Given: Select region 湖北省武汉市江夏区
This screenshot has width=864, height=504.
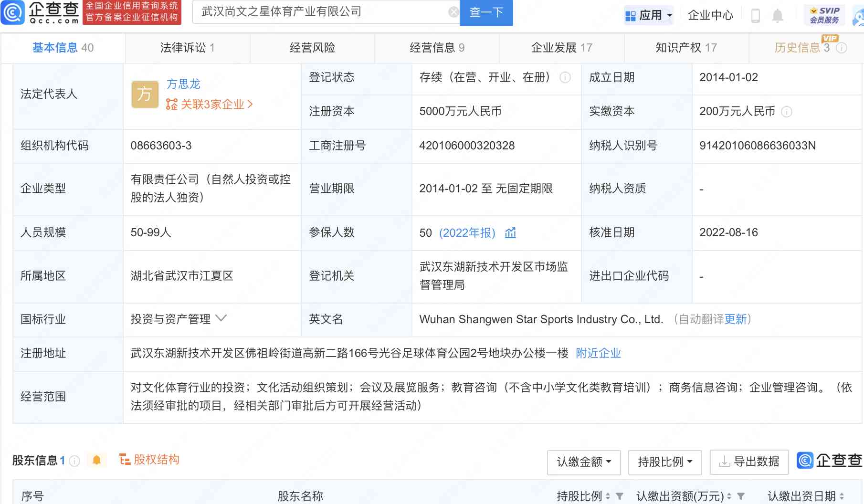Looking at the screenshot, I should coord(182,276).
